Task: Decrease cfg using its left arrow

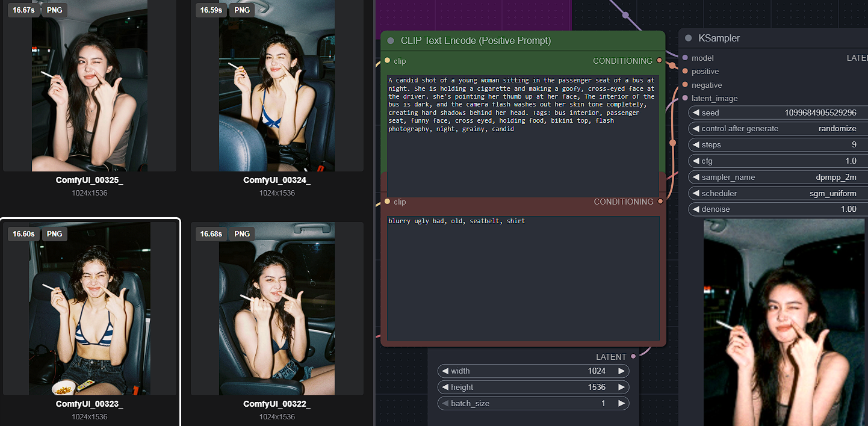Action: 696,161
